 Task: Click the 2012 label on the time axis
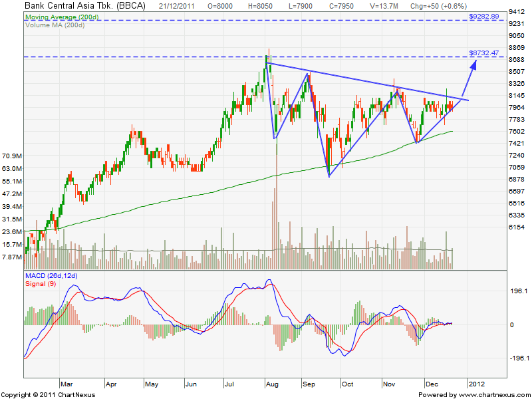[475, 384]
